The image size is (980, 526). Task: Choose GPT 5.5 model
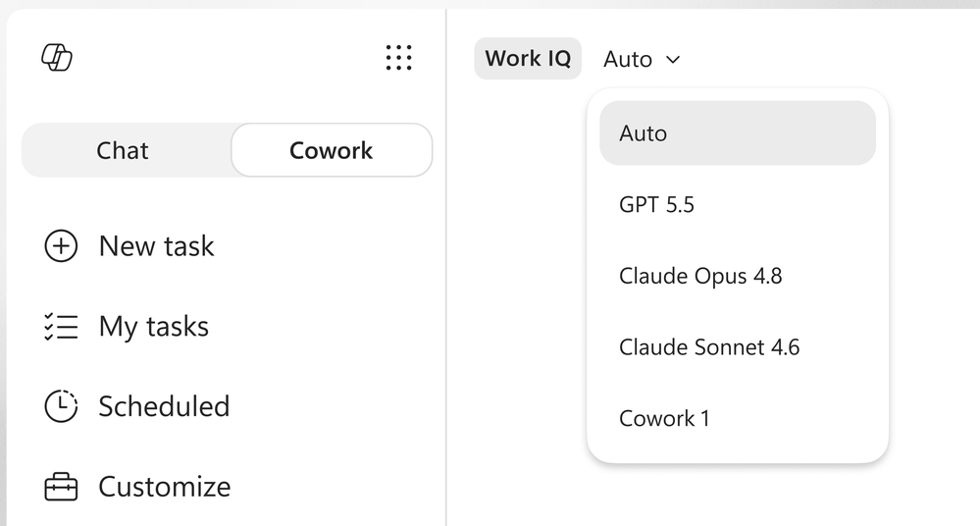click(738, 204)
